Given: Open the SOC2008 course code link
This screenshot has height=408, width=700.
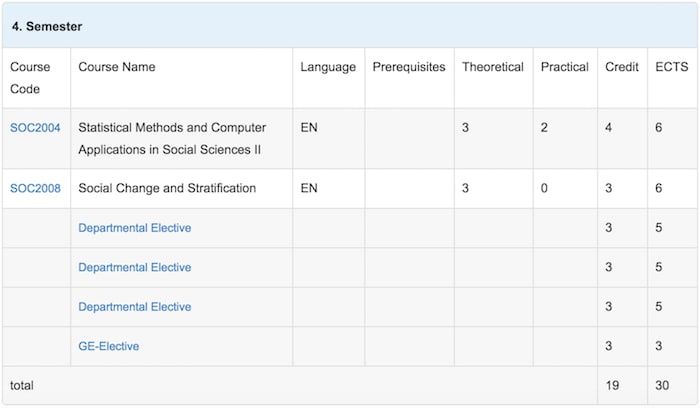Looking at the screenshot, I should coord(35,188).
